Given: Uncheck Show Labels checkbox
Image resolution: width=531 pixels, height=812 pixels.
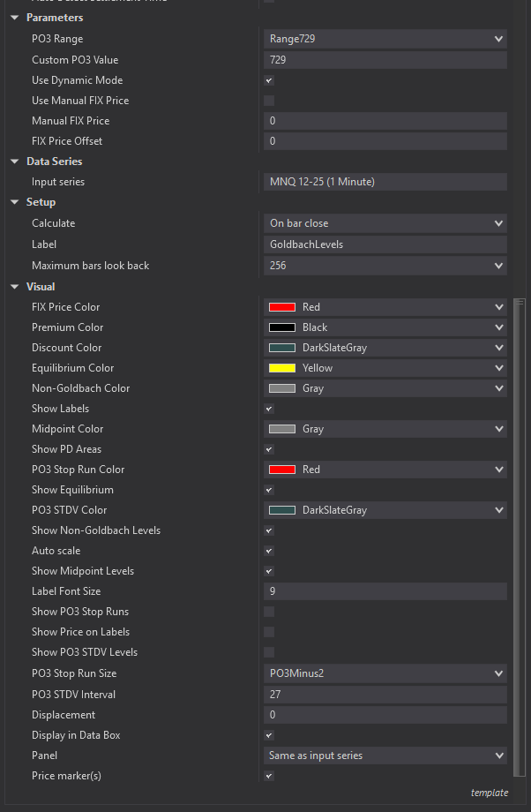Looking at the screenshot, I should (269, 409).
